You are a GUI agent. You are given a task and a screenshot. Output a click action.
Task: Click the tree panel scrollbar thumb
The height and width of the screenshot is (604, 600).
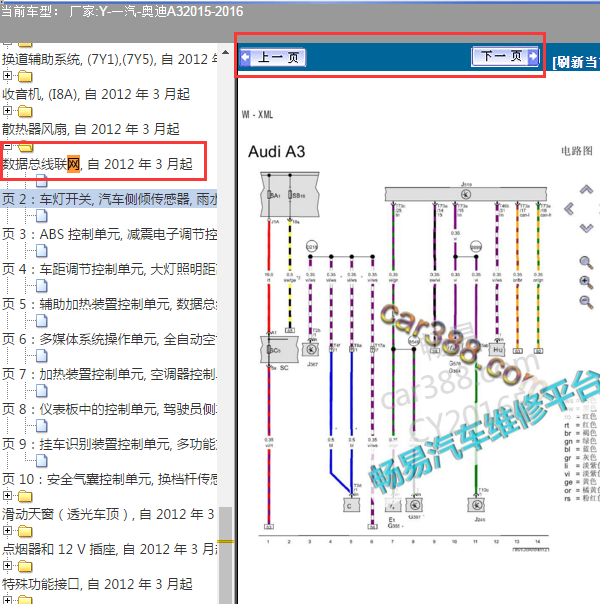pyautogui.click(x=226, y=555)
